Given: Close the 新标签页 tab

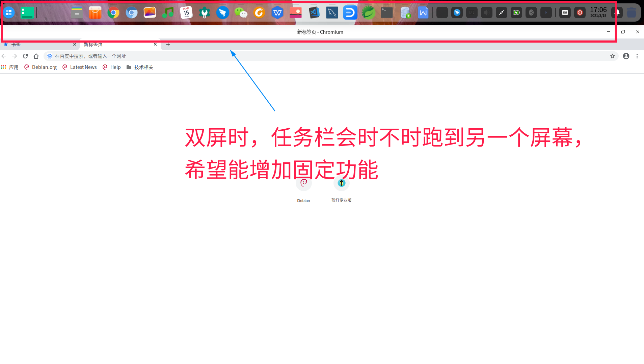Looking at the screenshot, I should 155,44.
